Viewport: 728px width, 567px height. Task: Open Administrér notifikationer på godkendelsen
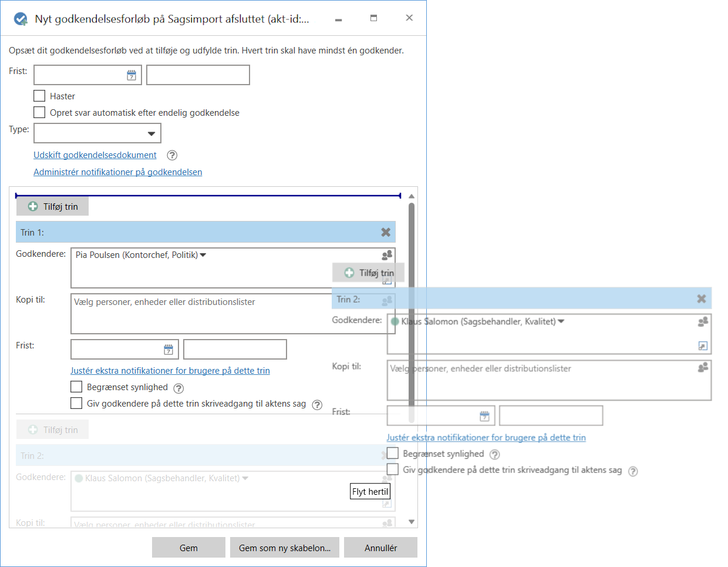(x=118, y=172)
